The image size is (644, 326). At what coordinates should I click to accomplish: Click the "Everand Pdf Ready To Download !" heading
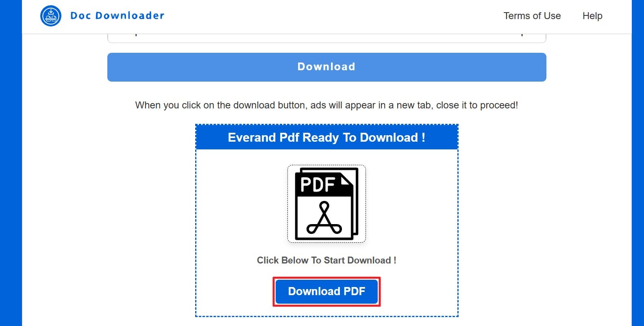327,137
